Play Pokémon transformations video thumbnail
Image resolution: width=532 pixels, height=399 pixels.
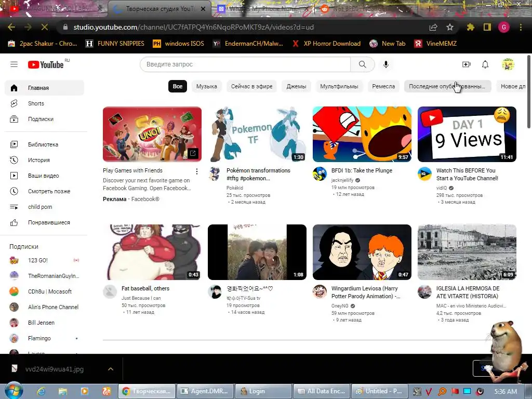[257, 135]
